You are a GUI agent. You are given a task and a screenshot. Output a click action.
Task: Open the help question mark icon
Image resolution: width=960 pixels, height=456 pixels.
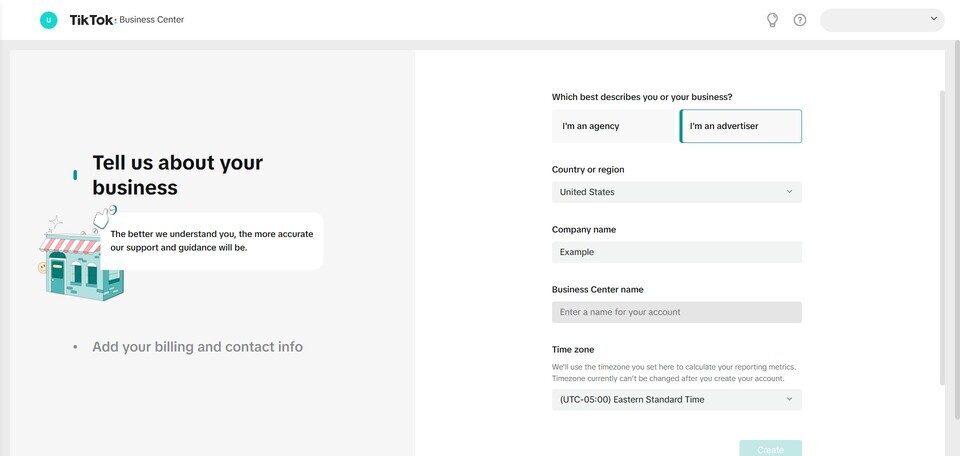pos(800,20)
